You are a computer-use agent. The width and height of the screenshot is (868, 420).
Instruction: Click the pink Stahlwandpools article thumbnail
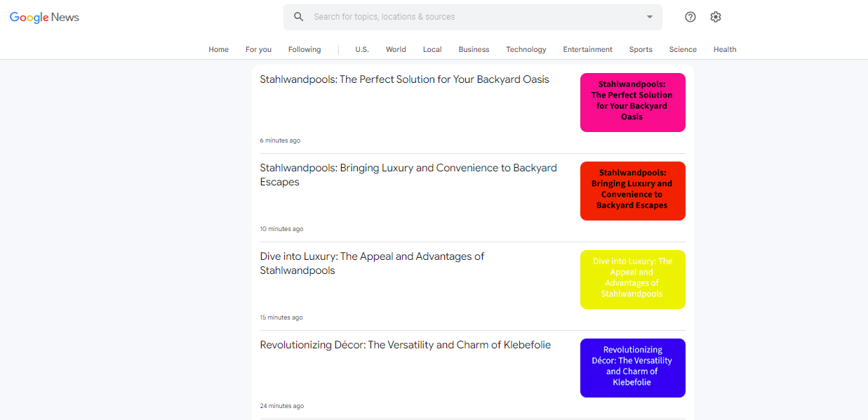click(632, 103)
